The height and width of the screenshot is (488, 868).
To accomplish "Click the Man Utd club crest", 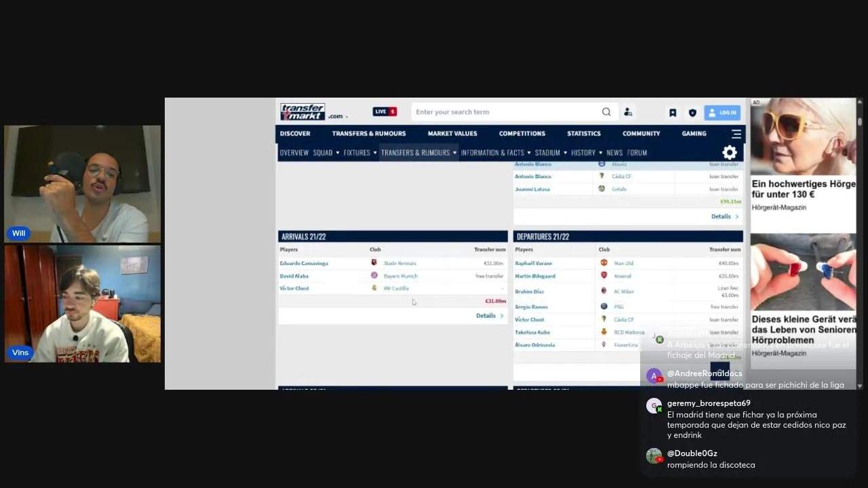I will (604, 263).
